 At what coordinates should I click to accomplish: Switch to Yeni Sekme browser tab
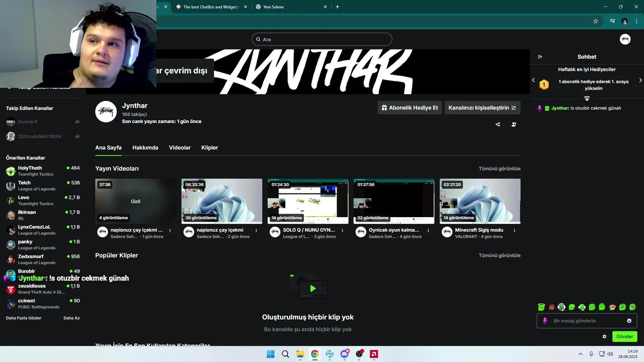point(290,7)
